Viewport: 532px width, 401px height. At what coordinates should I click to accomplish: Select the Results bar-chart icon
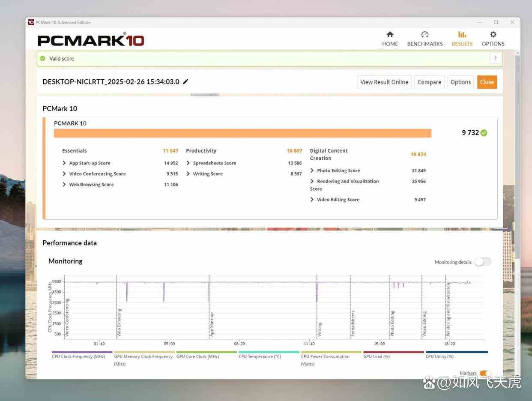pos(462,34)
